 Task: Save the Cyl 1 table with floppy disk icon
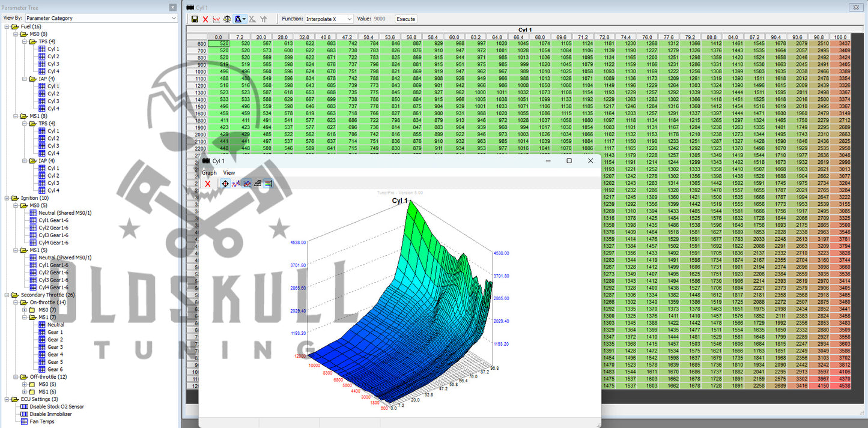pyautogui.click(x=195, y=19)
